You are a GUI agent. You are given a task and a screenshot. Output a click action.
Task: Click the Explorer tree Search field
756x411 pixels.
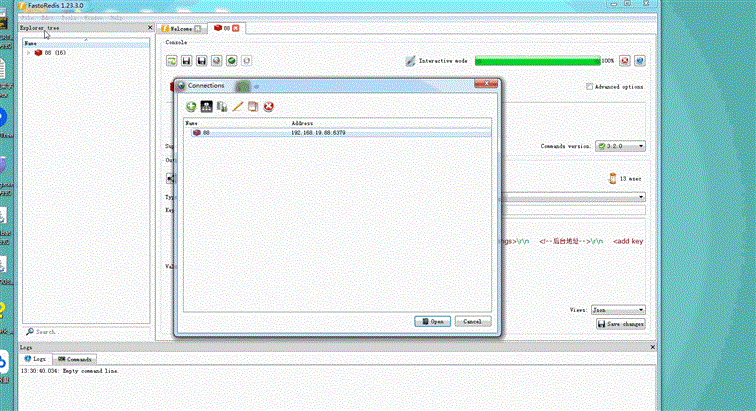click(87, 332)
